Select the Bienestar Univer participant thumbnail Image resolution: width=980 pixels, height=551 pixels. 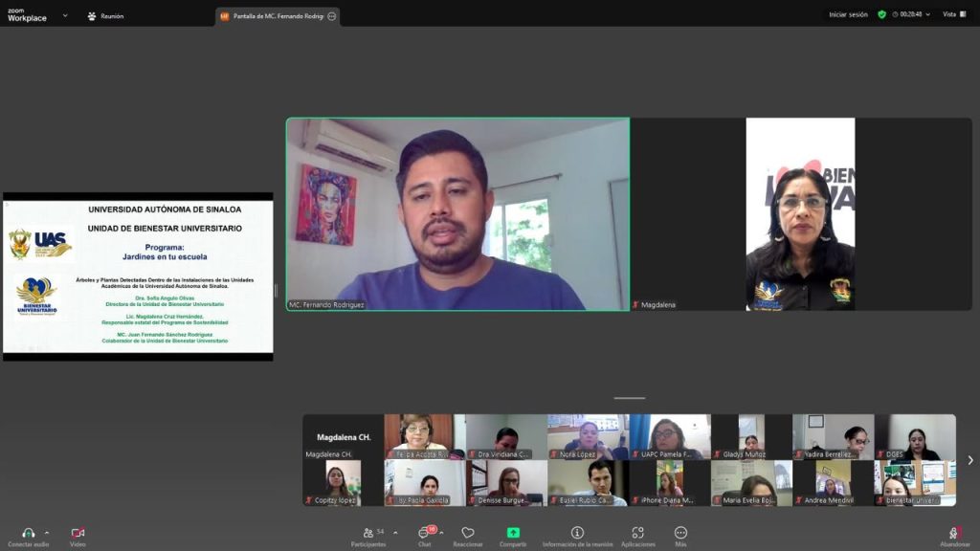[915, 483]
